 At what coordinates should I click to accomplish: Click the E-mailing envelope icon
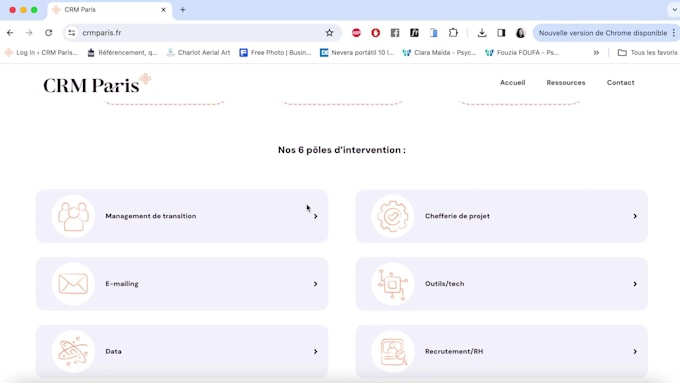click(73, 284)
